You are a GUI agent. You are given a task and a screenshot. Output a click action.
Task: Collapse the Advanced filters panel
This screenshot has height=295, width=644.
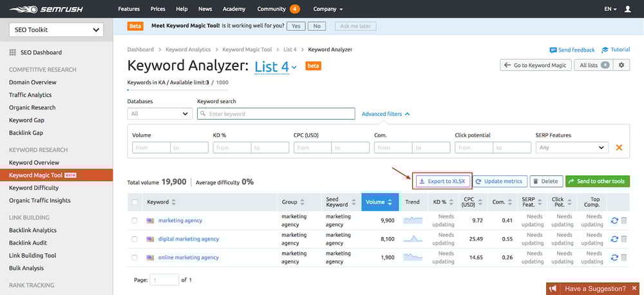386,114
